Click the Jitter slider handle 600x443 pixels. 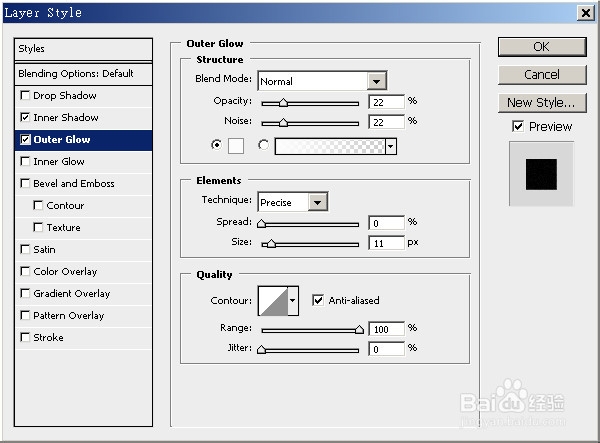coord(261,349)
